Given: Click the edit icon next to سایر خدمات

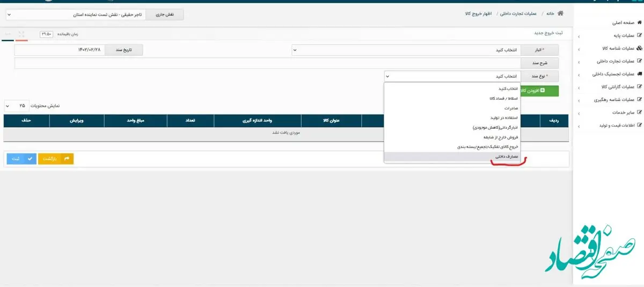Looking at the screenshot, I should coord(639,113).
